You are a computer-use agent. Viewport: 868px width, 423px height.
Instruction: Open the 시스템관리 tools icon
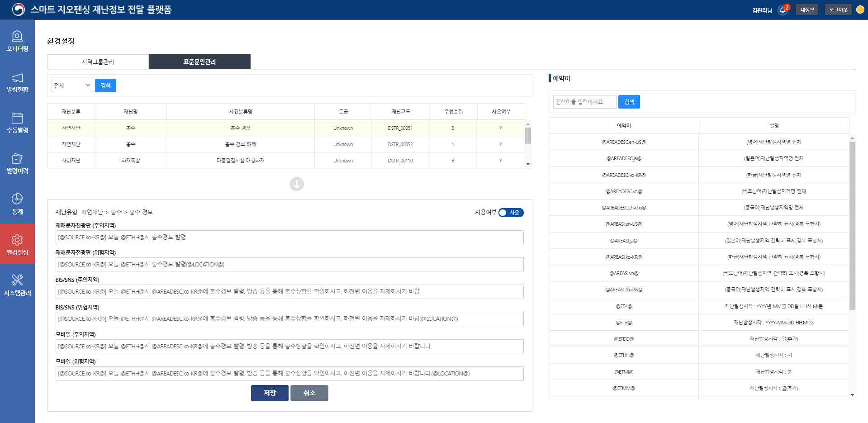tap(17, 280)
